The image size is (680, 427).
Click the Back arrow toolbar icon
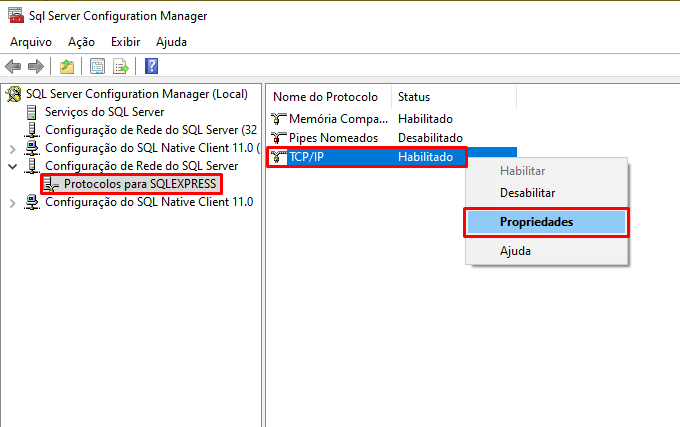click(x=13, y=66)
